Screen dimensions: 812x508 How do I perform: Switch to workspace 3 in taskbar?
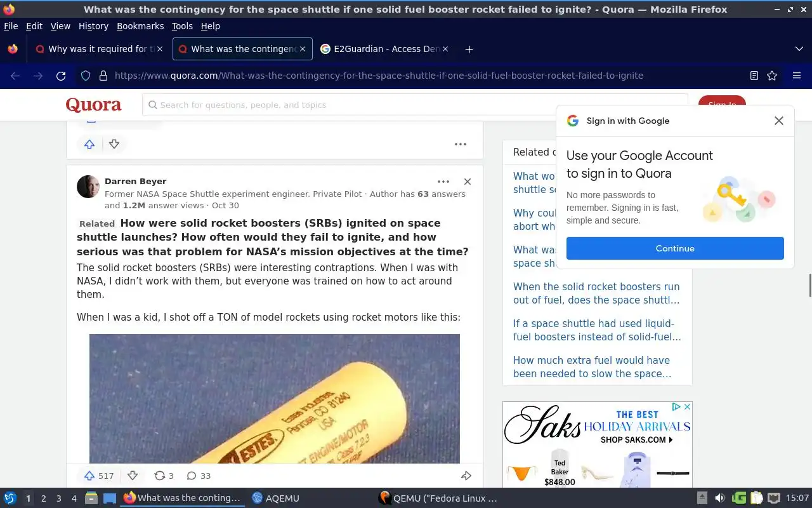point(58,498)
